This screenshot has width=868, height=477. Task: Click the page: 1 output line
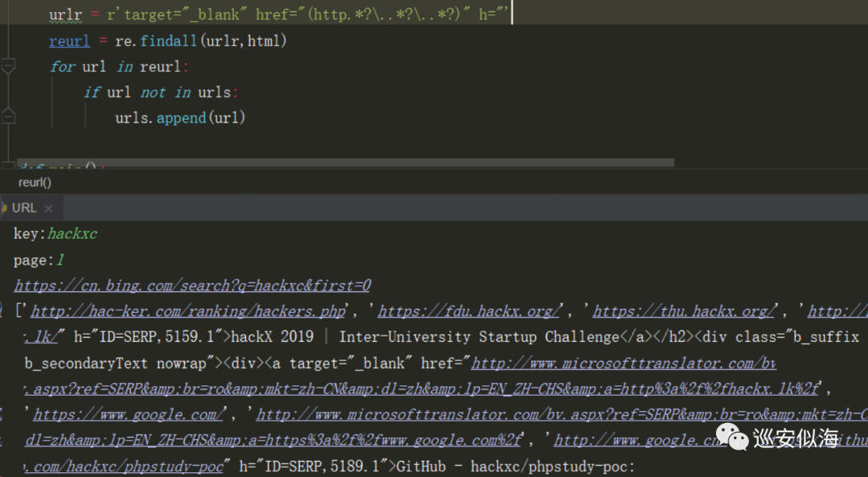pyautogui.click(x=39, y=260)
